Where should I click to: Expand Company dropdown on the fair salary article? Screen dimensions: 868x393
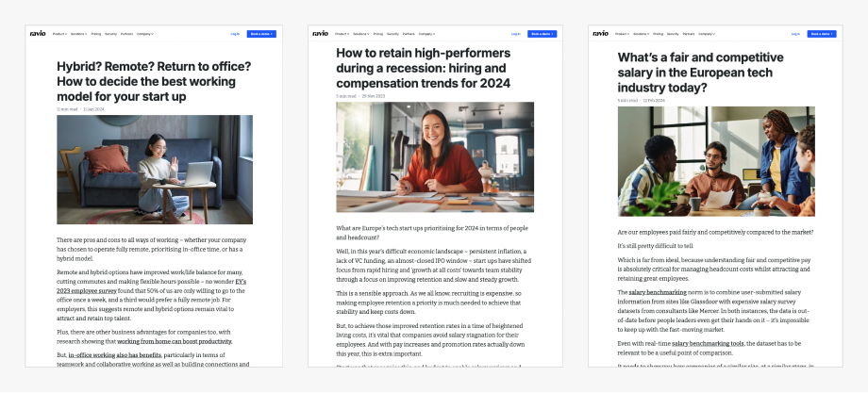click(705, 34)
